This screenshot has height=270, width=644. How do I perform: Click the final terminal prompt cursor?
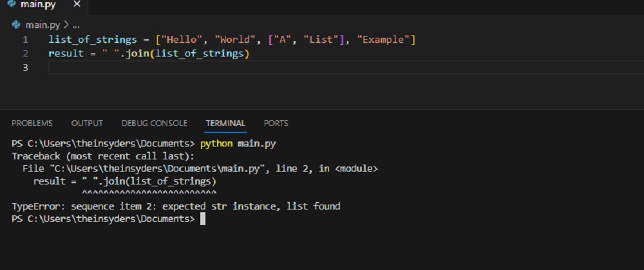pyautogui.click(x=202, y=219)
